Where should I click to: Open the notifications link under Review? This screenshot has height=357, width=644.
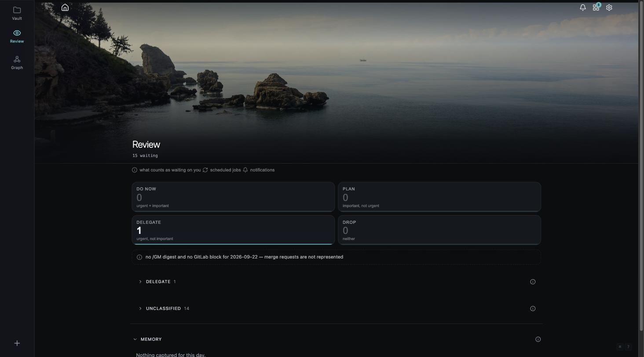(x=259, y=170)
